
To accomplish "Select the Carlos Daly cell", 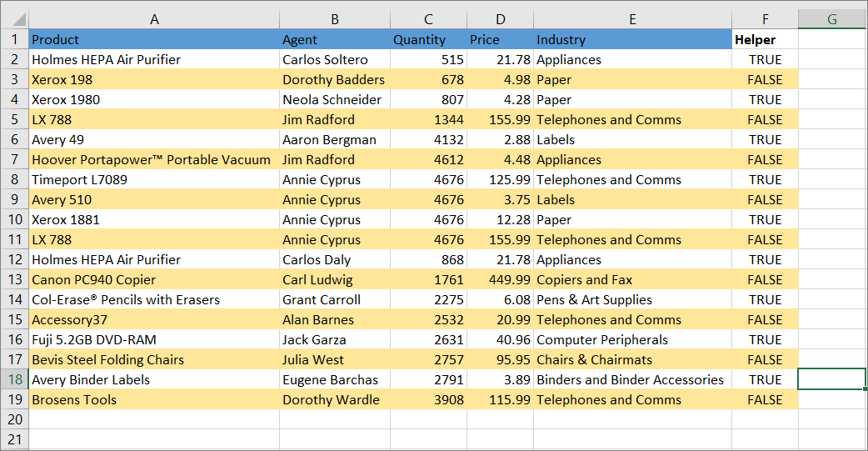I will 334,259.
